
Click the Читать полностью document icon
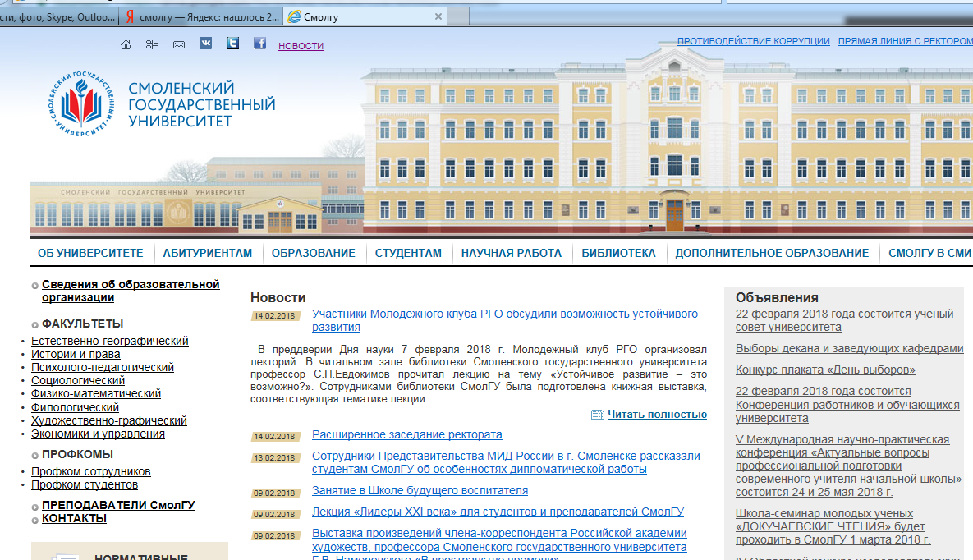[597, 415]
